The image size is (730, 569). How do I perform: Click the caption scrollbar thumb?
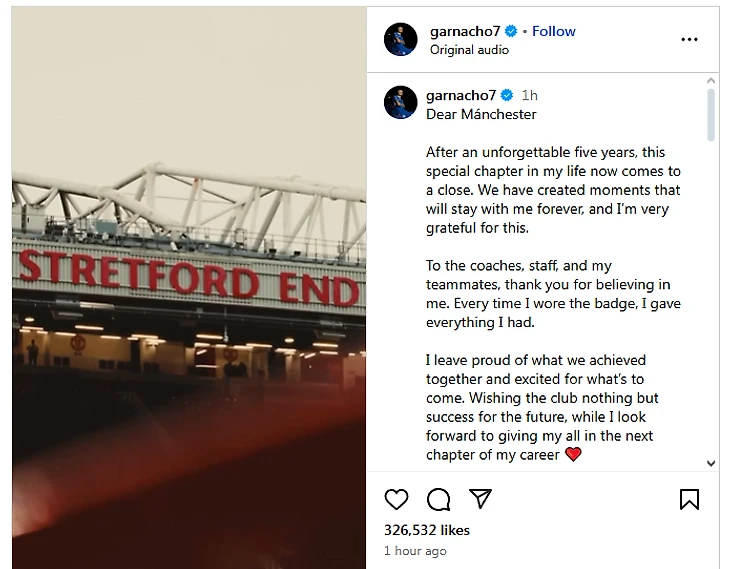pyautogui.click(x=711, y=115)
